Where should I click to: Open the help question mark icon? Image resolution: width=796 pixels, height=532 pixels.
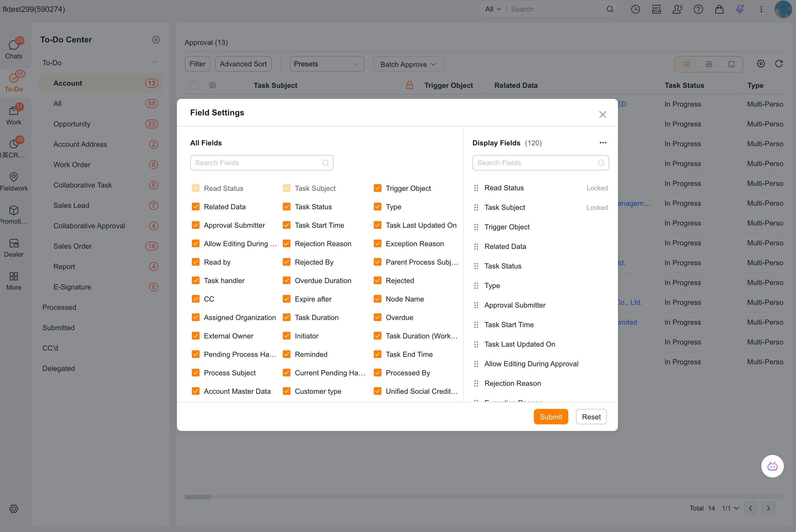pos(698,9)
